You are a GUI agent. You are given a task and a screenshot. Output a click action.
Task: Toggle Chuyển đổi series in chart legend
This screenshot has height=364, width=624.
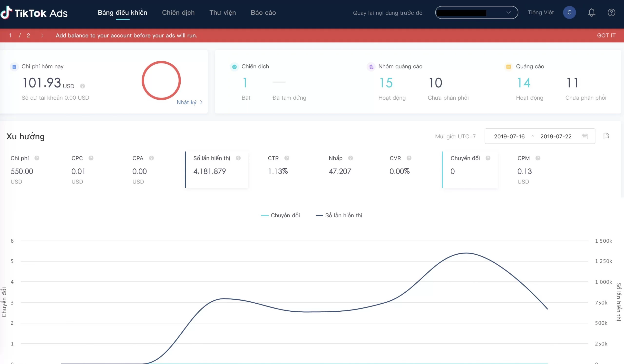click(x=280, y=215)
